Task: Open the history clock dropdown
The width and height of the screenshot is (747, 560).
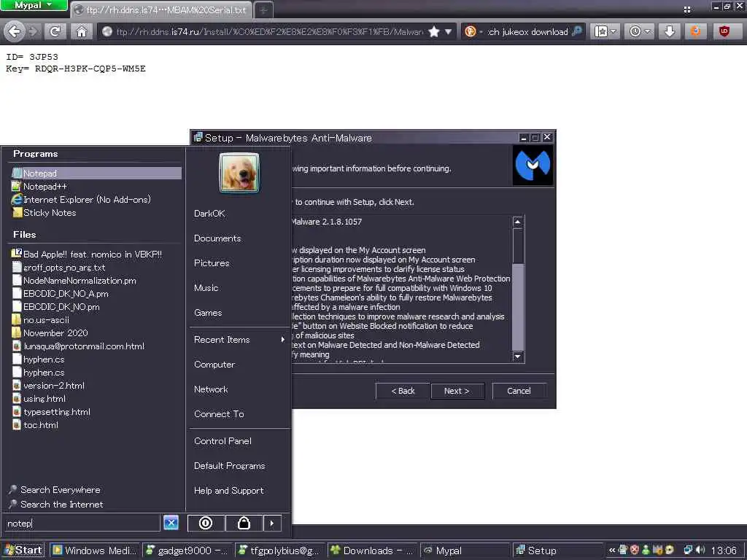Action: click(639, 31)
